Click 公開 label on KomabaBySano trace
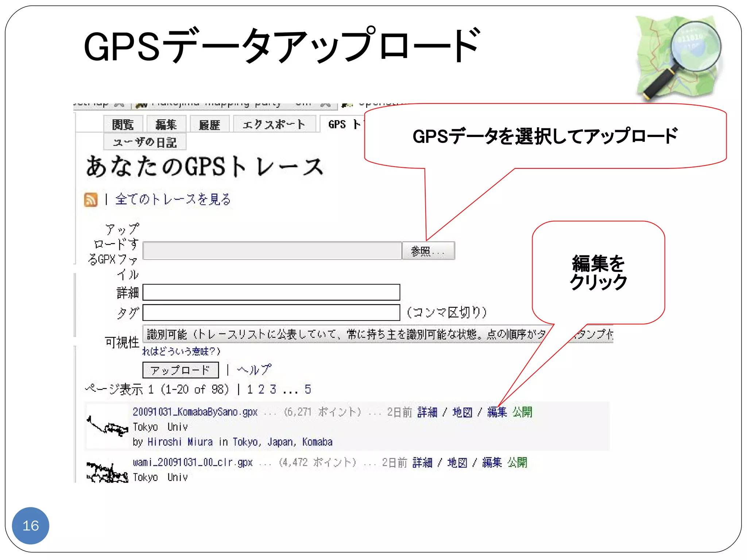The height and width of the screenshot is (560, 747). pos(522,412)
